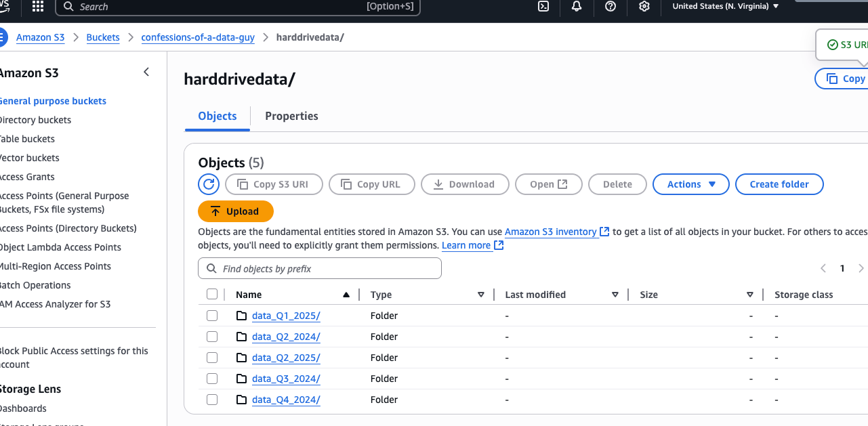
Task: Open the Amazon S3 inventory link
Action: [557, 232]
